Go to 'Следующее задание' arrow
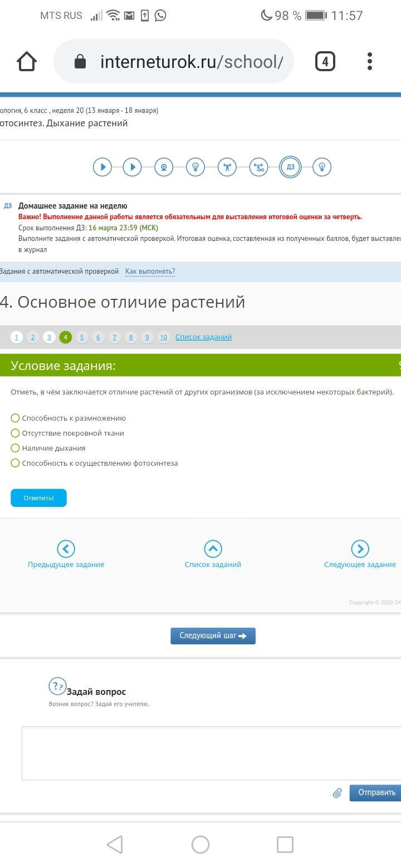This screenshot has width=401, height=868. (x=360, y=549)
